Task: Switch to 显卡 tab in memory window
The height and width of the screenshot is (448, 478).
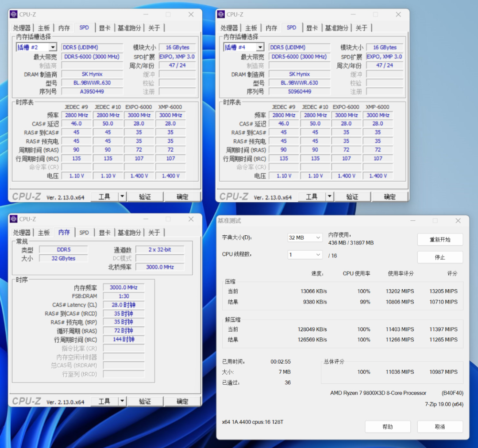Action: pyautogui.click(x=104, y=233)
